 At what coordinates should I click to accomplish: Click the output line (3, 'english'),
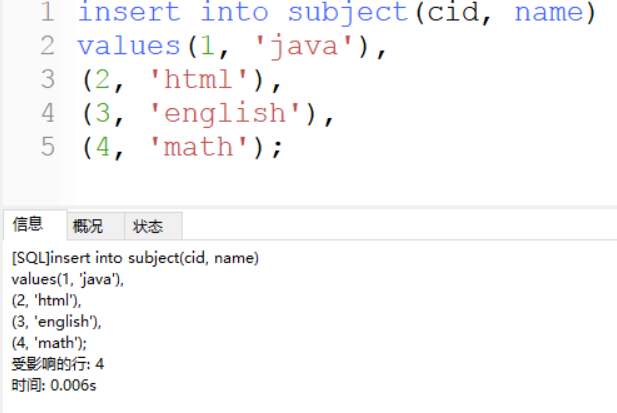point(56,322)
